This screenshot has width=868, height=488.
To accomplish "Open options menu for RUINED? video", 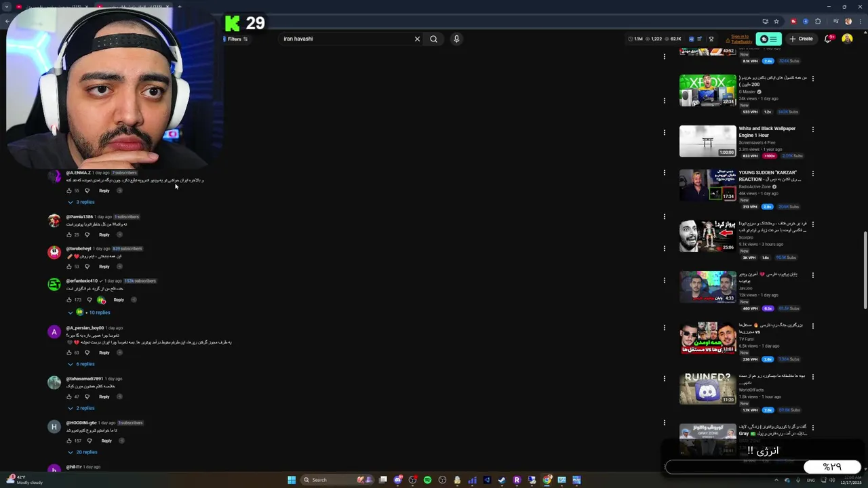I will 812,377.
